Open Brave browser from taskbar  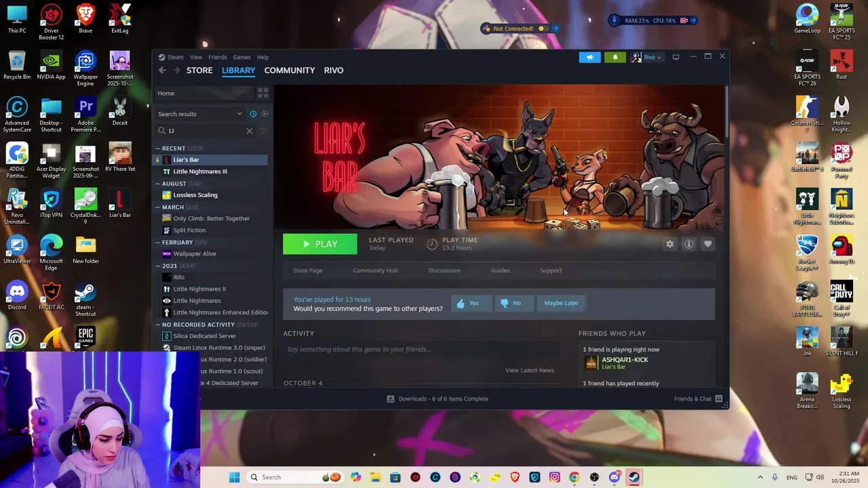coord(515,477)
